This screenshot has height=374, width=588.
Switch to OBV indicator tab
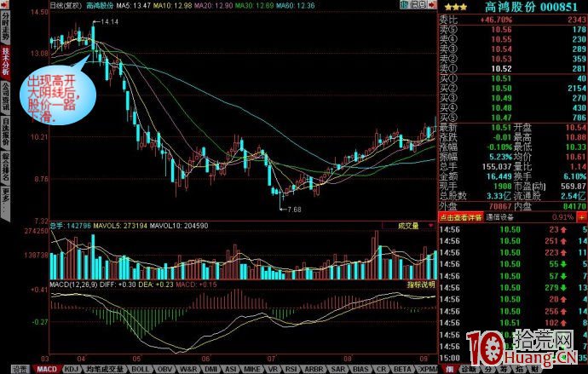(x=164, y=370)
